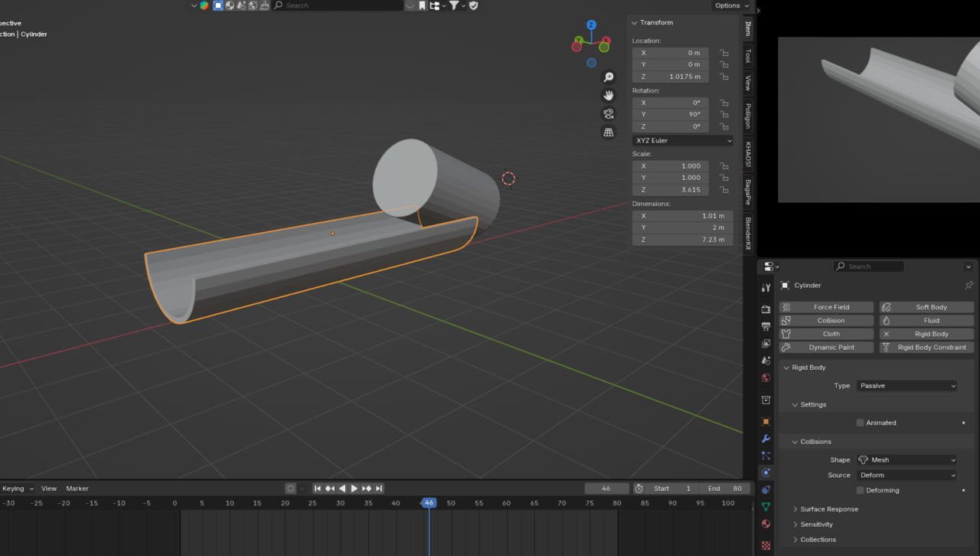980x556 pixels.
Task: Play the timeline animation
Action: click(x=354, y=489)
